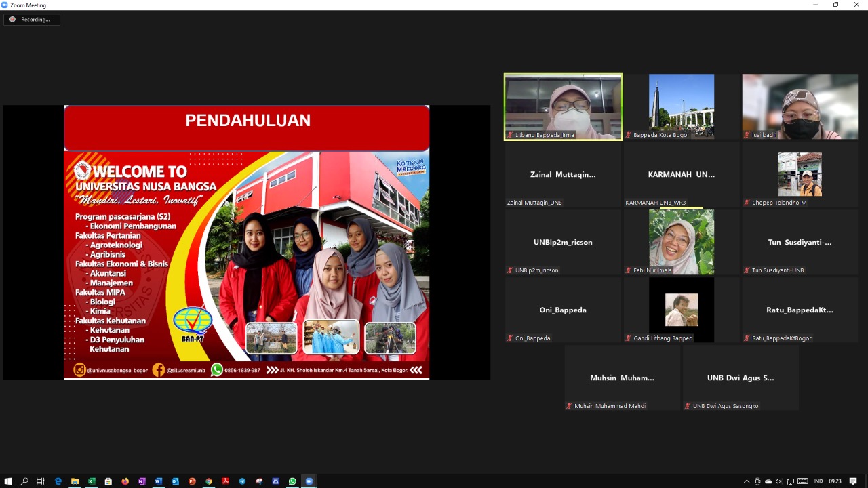Select lusi badri video tile
The width and height of the screenshot is (868, 488).
tap(800, 106)
